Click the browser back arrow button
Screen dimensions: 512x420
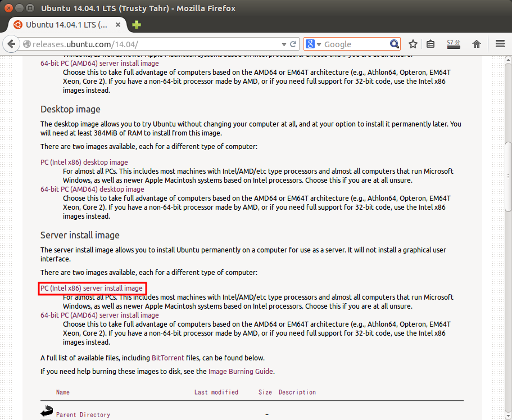click(12, 44)
